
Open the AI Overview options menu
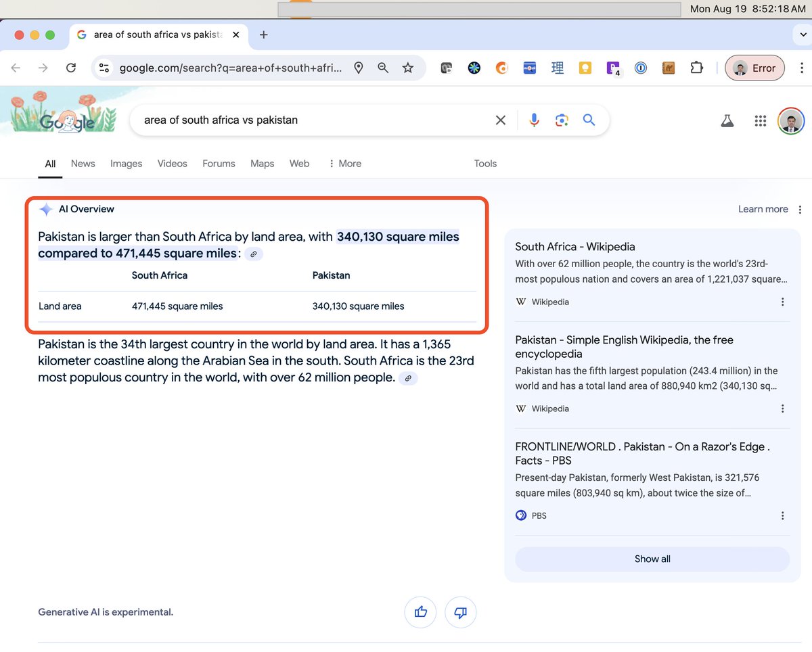(800, 209)
